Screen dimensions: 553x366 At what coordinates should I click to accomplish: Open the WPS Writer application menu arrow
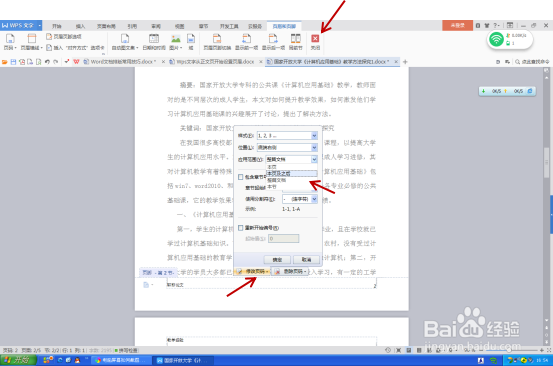pyautogui.click(x=40, y=25)
